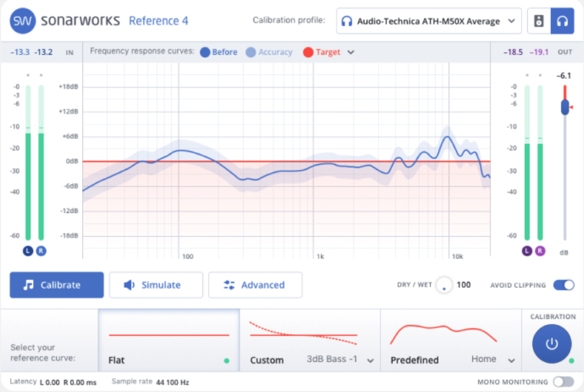The height and width of the screenshot is (392, 584).
Task: Click the Reference 4 title text
Action: point(158,21)
